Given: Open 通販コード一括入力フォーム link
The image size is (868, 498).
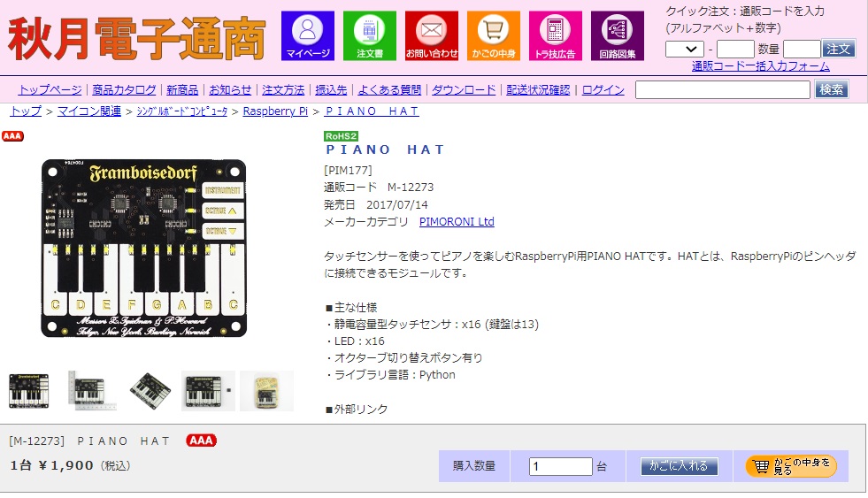Looking at the screenshot, I should click(761, 66).
